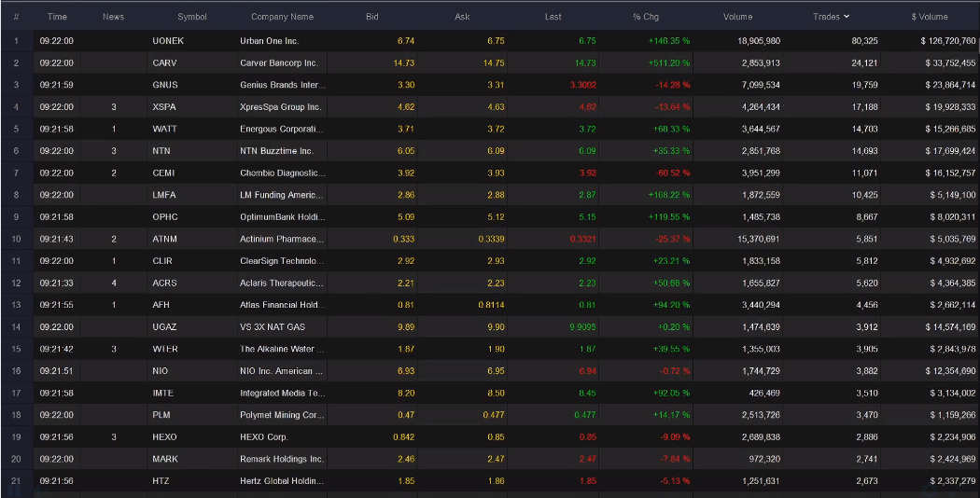Open Hertz Global Holdings company name
This screenshot has width=980, height=498.
click(x=282, y=480)
